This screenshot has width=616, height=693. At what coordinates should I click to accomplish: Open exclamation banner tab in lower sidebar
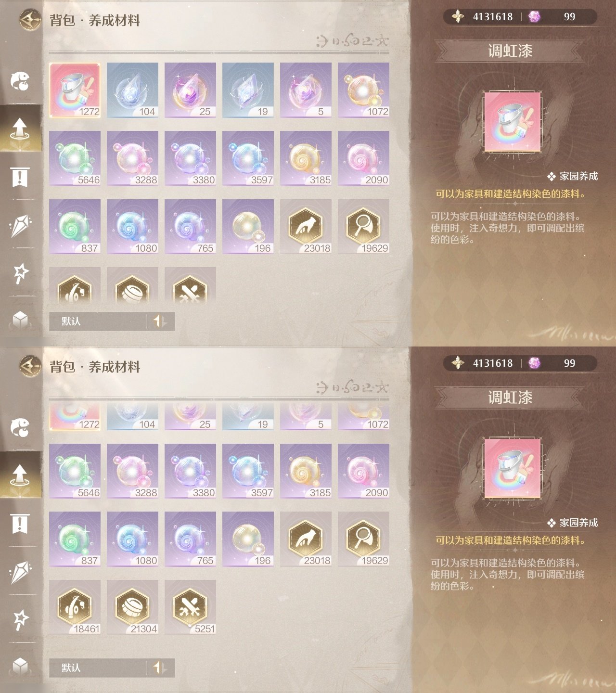click(x=20, y=524)
